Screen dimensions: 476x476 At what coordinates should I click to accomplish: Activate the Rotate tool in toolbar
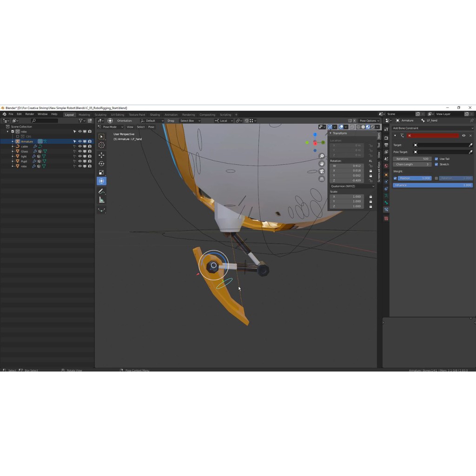click(101, 164)
